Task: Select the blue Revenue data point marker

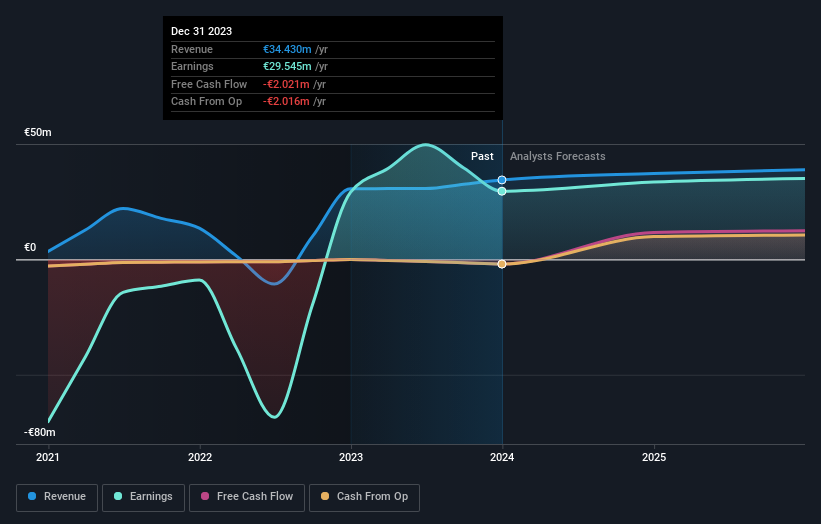Action: [502, 180]
